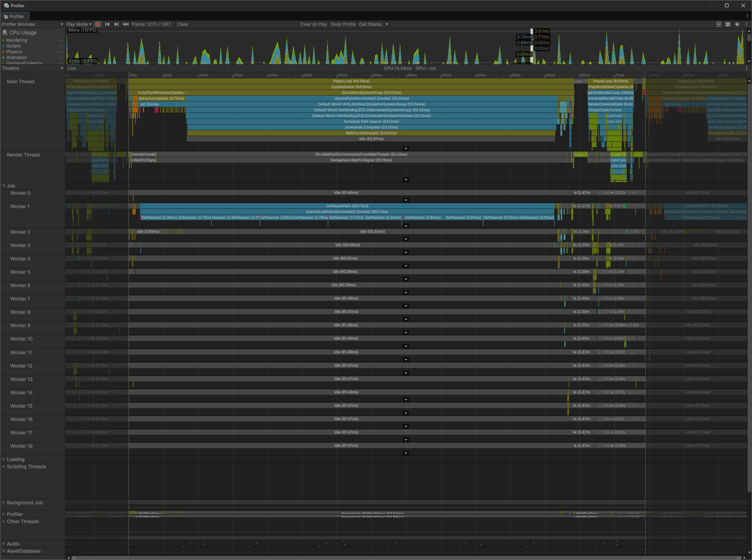Select the Profiler window tab

[x=14, y=16]
